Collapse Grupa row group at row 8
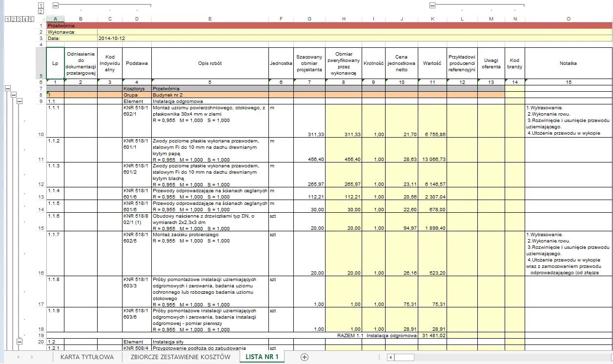The image size is (613, 364). (14, 95)
